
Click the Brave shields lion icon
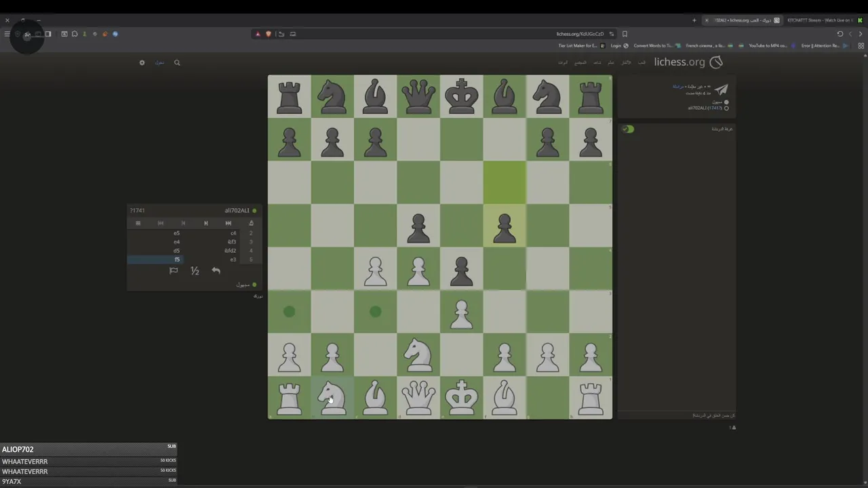click(x=269, y=34)
